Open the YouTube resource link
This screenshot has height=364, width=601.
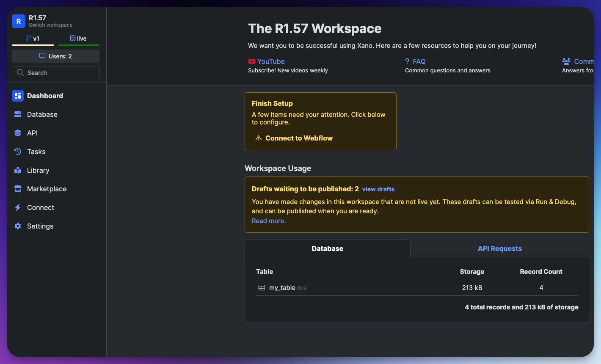click(271, 61)
